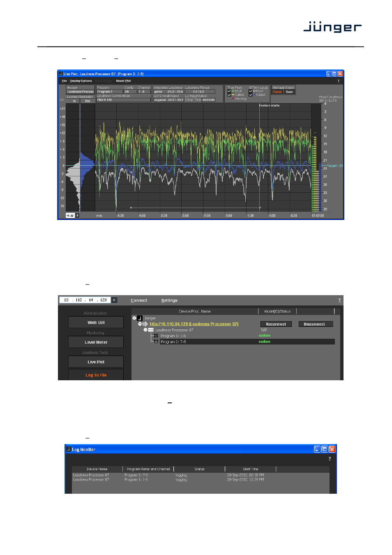Click the Program 2: 7-8 icon
Viewport: 392px width, 555px height.
tap(156, 342)
